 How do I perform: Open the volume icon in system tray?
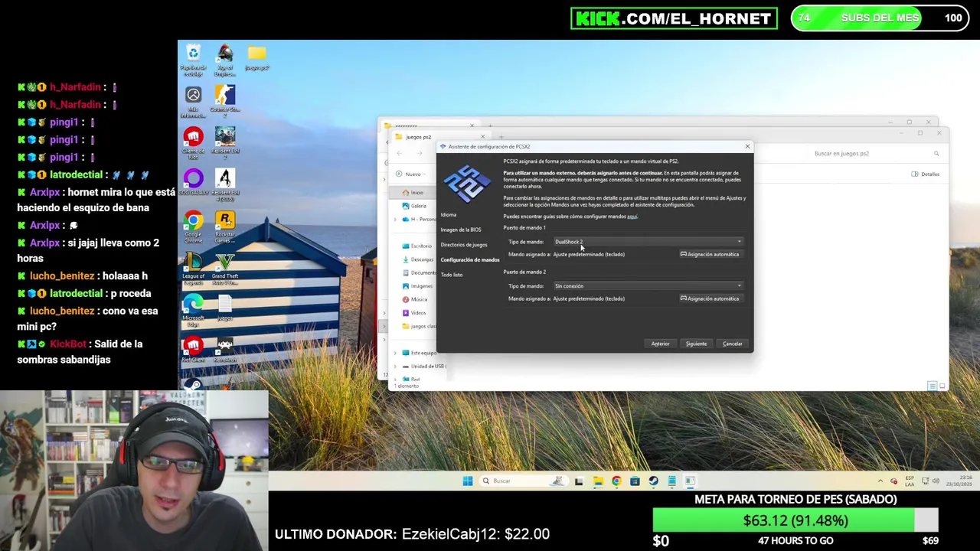(x=936, y=481)
